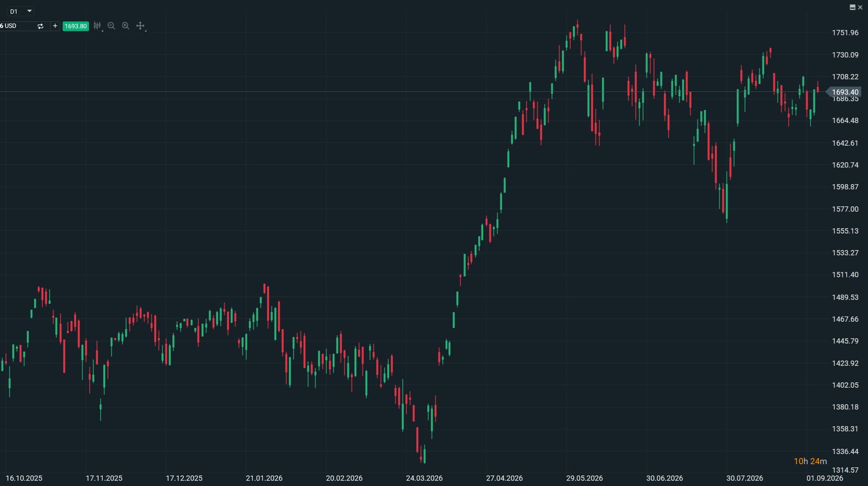This screenshot has width=868, height=486.
Task: Minimize the chart panel
Action: coord(852,7)
